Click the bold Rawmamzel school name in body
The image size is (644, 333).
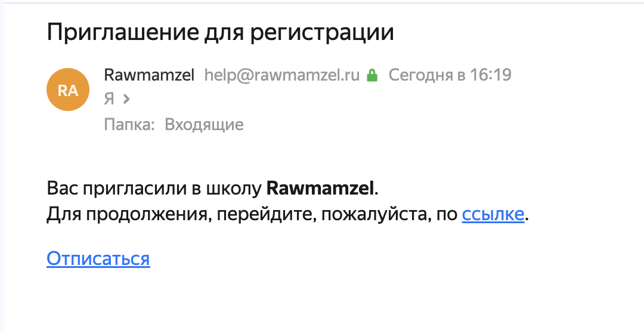(320, 189)
